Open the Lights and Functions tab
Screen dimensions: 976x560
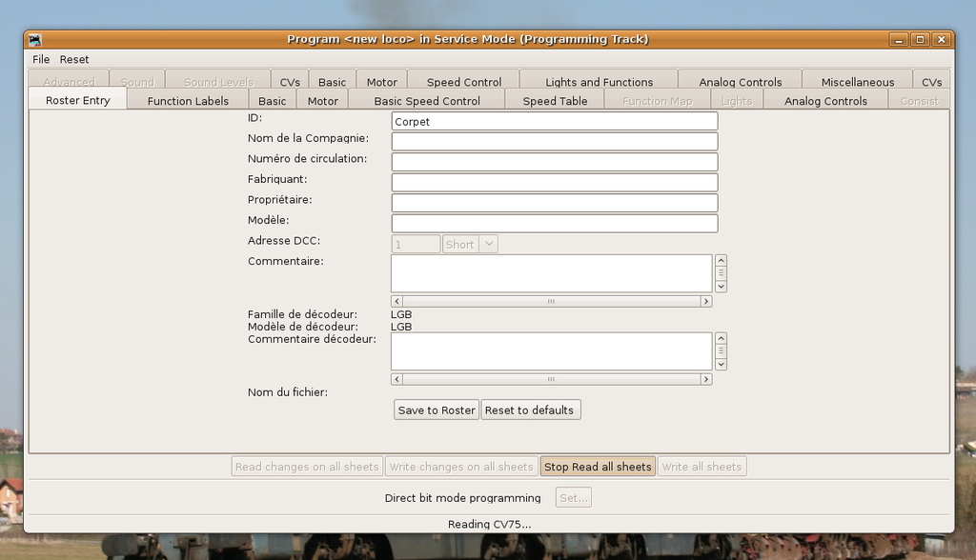click(599, 82)
